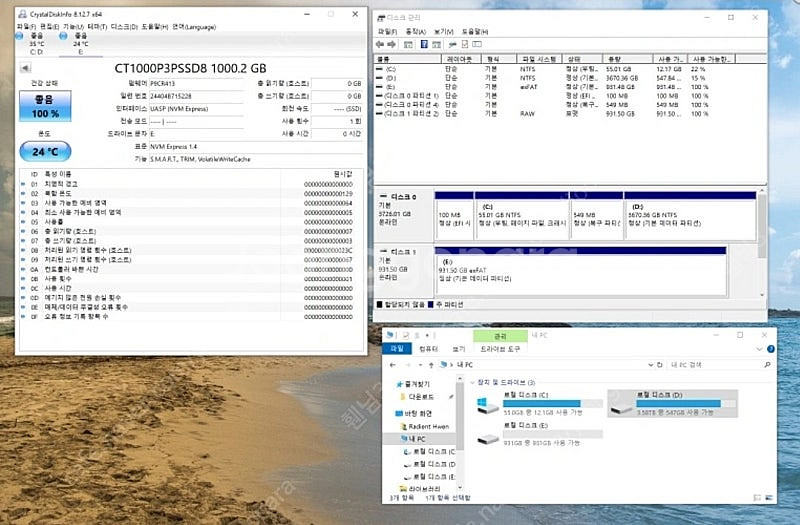Screen dimensions: 800x525
Task: Click the back arrow in Disk Management toolbar
Action: coord(380,44)
